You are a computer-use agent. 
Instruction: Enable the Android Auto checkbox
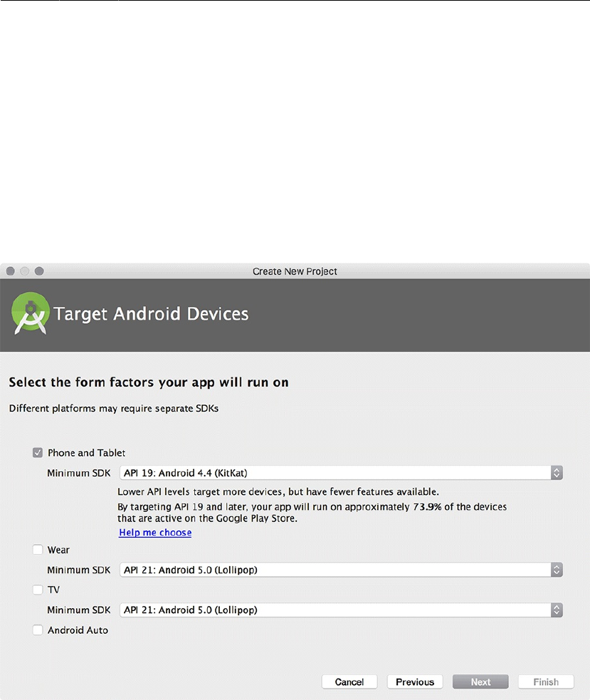point(38,630)
